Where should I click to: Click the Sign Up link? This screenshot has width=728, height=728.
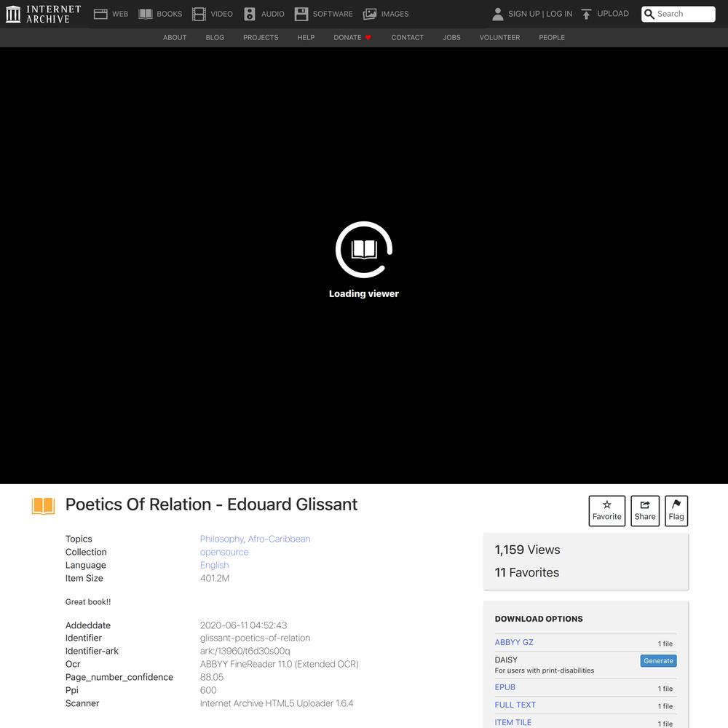523,14
